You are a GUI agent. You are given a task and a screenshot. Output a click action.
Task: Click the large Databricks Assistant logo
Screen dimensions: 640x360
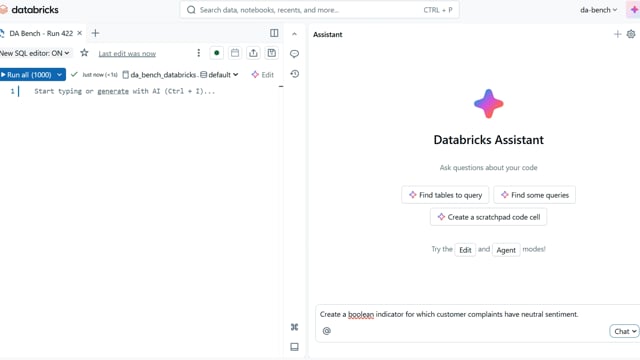[489, 104]
